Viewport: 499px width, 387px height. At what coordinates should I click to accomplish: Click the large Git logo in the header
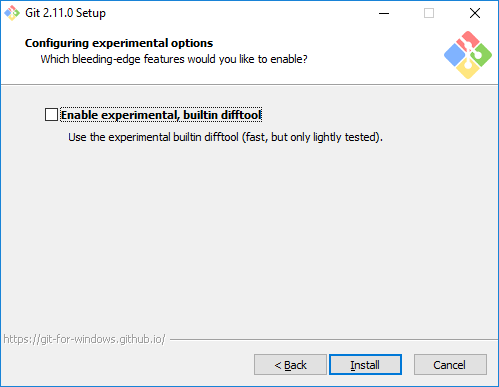tap(468, 55)
